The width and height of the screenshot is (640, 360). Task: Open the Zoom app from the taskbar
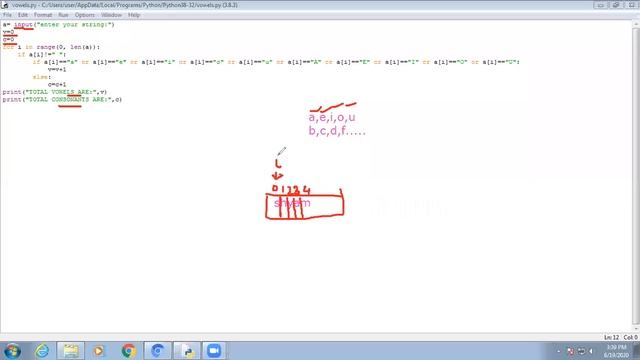tap(213, 351)
